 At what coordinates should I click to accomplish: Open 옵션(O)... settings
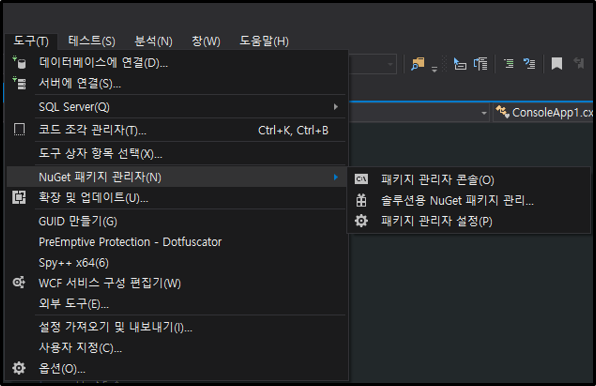coord(177,369)
